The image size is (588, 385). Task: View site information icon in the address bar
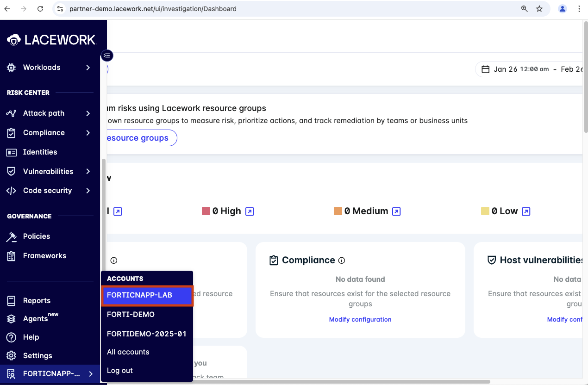point(60,9)
